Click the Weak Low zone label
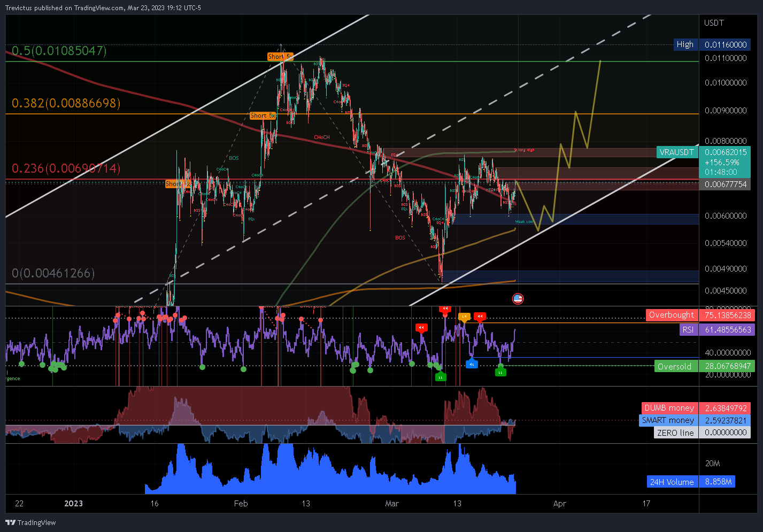 pyautogui.click(x=524, y=221)
